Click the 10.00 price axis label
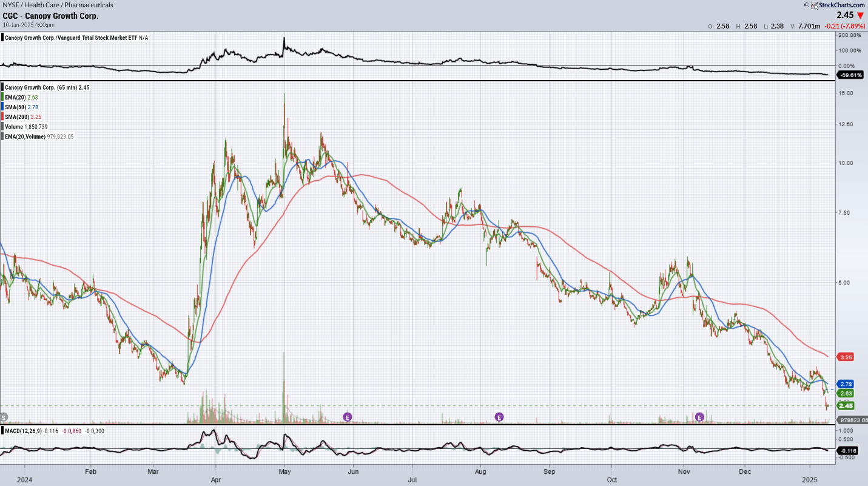868x486 pixels. point(846,163)
